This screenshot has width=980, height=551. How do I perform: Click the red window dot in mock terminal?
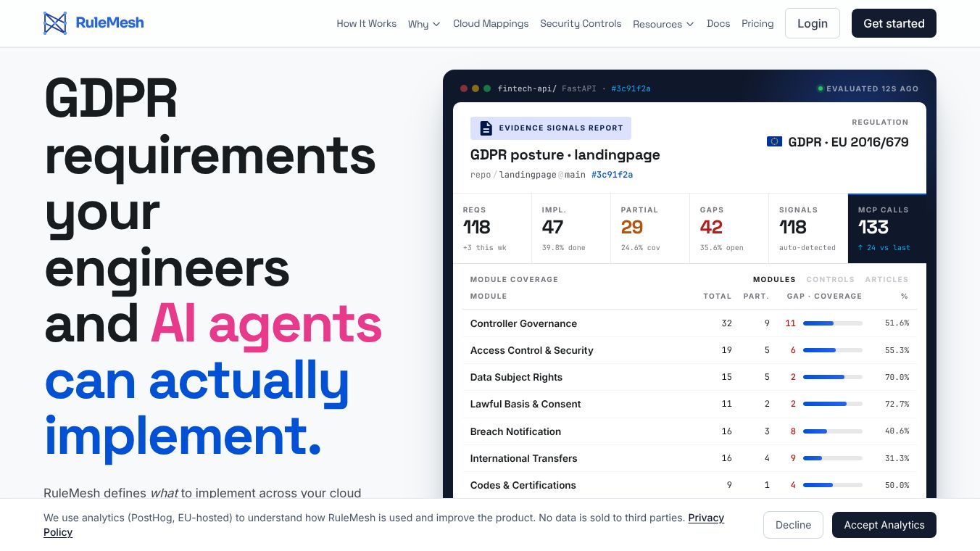tap(464, 88)
